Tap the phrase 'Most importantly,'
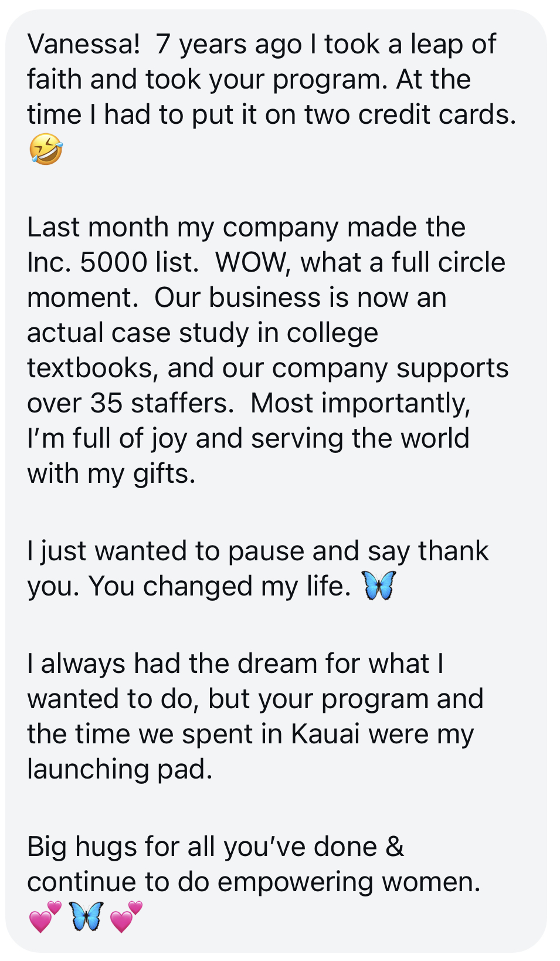This screenshot has height=961, width=560. pyautogui.click(x=360, y=404)
